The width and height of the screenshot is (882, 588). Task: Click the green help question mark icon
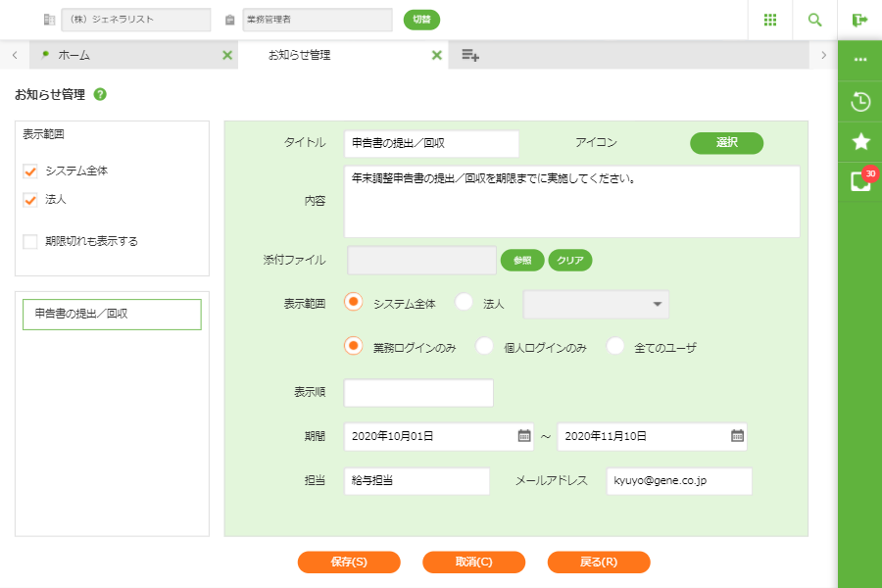(100, 95)
